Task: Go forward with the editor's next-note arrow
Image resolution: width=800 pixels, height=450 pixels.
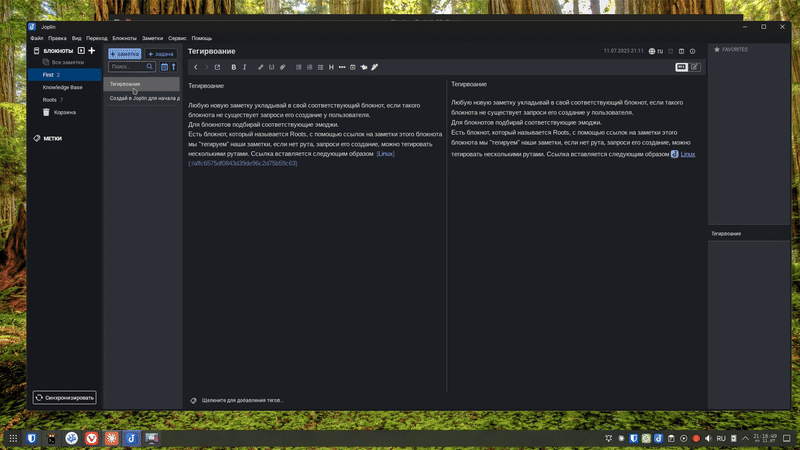Action: click(207, 67)
